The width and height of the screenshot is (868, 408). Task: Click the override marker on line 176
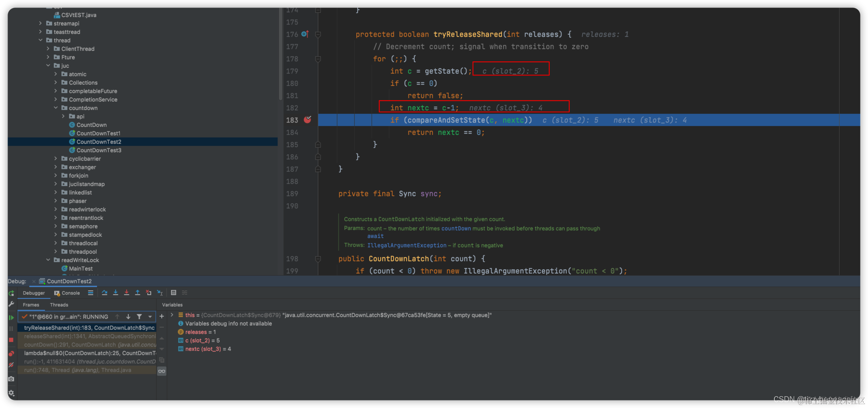[x=305, y=34]
